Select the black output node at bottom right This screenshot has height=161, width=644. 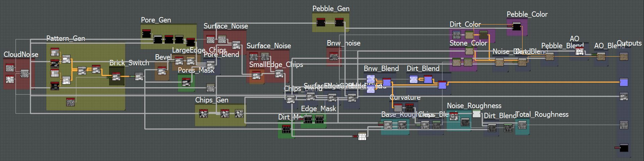coord(624,148)
